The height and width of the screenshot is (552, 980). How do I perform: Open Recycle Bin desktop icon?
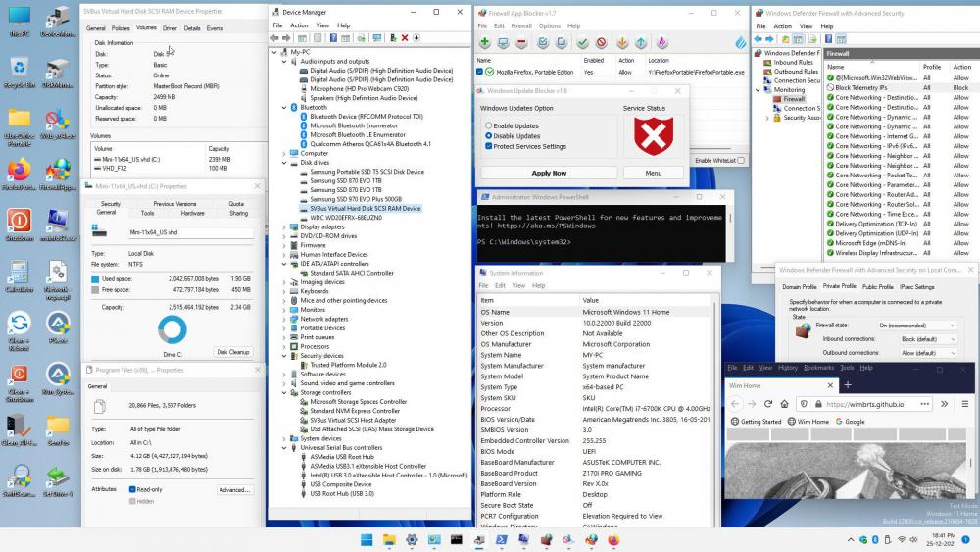tap(20, 72)
